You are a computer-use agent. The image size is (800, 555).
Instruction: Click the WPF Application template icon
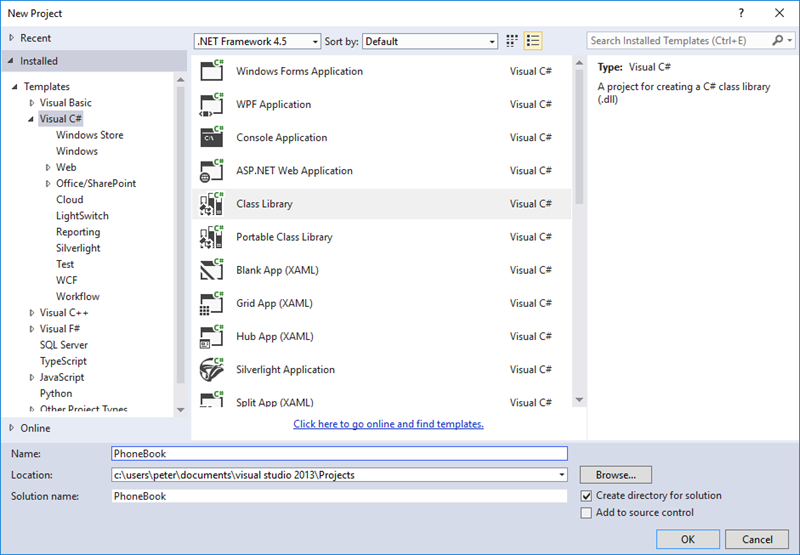212,104
